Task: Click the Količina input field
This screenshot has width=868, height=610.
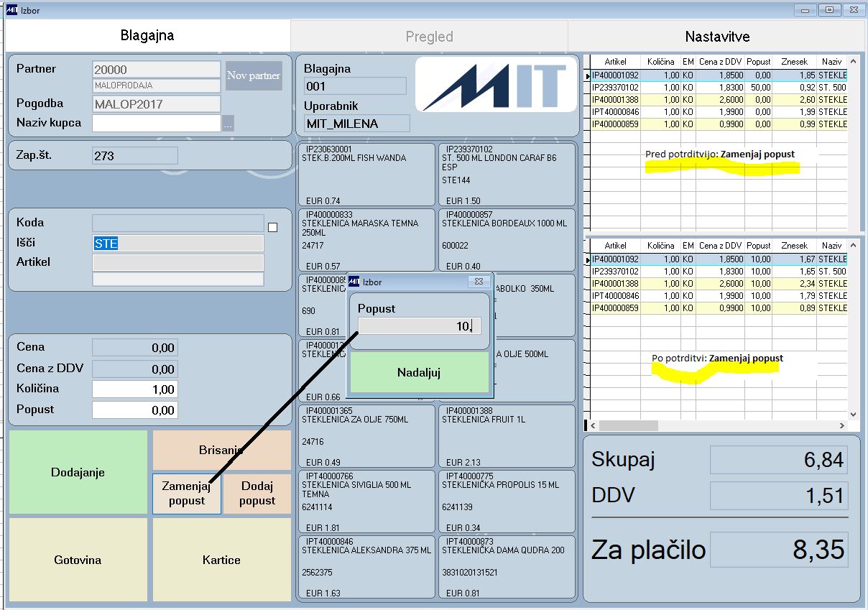Action: [134, 389]
